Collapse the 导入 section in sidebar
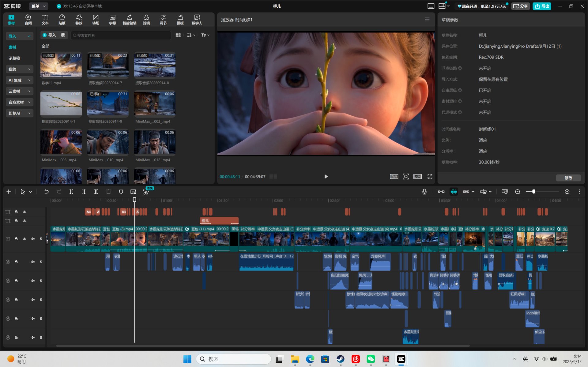Viewport: 588px width, 367px height. [19, 36]
